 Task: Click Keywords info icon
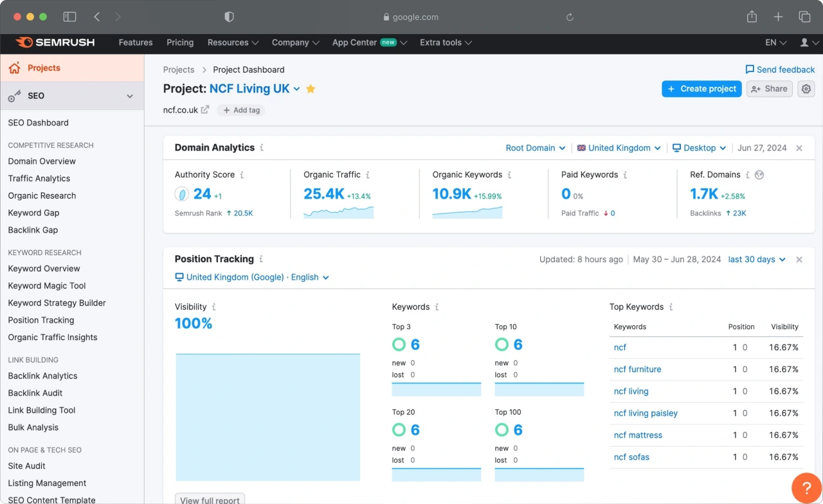(x=437, y=307)
